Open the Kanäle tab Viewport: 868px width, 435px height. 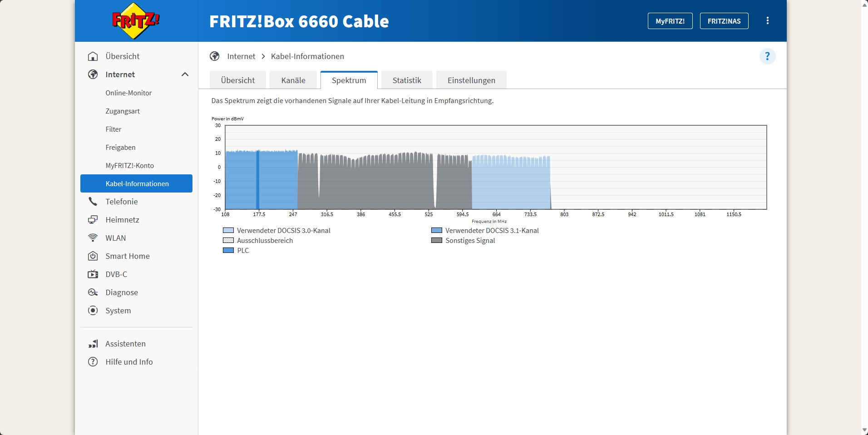tap(293, 80)
